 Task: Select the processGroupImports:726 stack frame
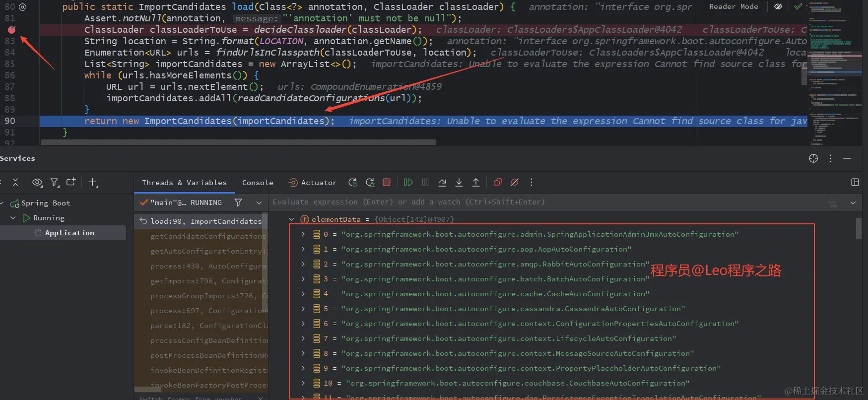pos(201,296)
